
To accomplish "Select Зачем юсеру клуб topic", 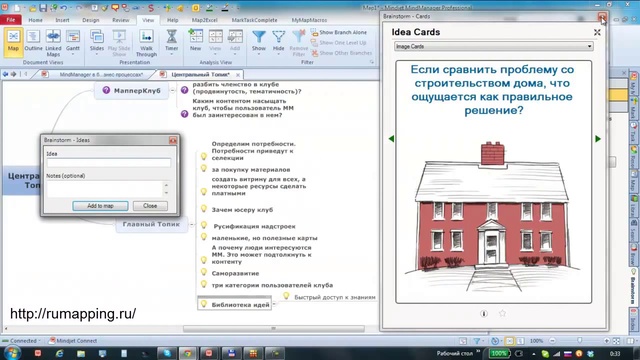I will tap(242, 210).
